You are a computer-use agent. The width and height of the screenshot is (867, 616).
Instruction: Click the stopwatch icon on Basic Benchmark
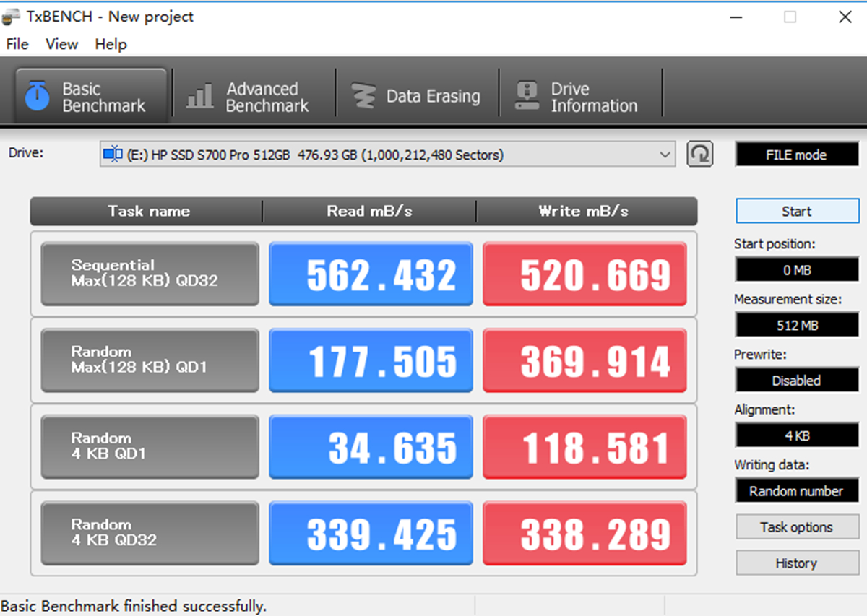coord(37,96)
